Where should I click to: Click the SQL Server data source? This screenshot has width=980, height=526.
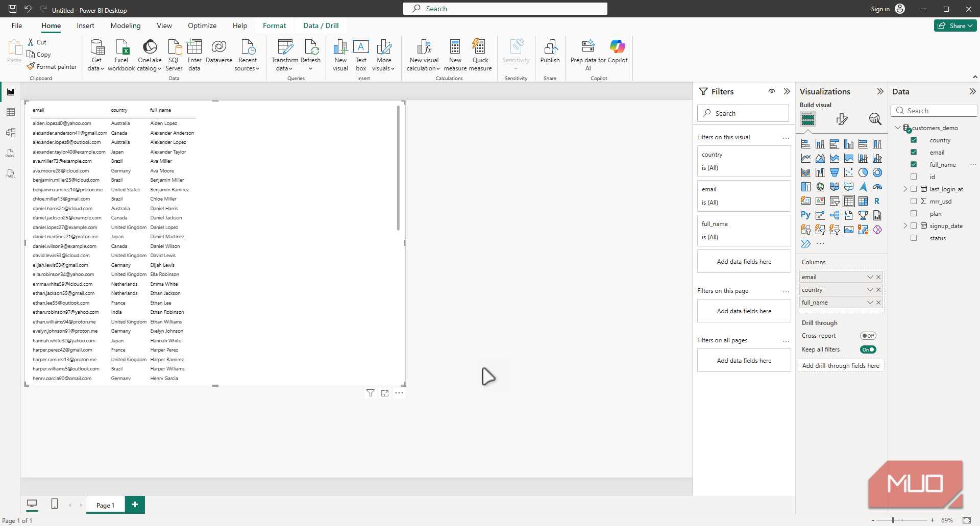(x=174, y=55)
